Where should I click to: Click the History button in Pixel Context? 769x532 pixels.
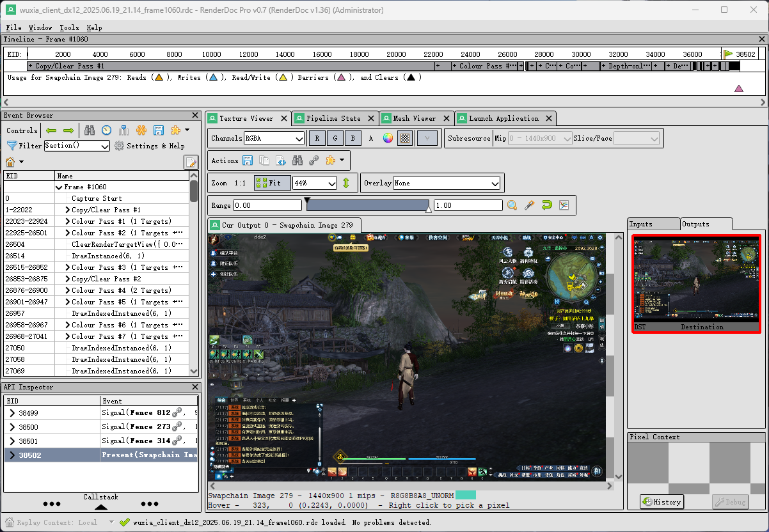pos(662,502)
